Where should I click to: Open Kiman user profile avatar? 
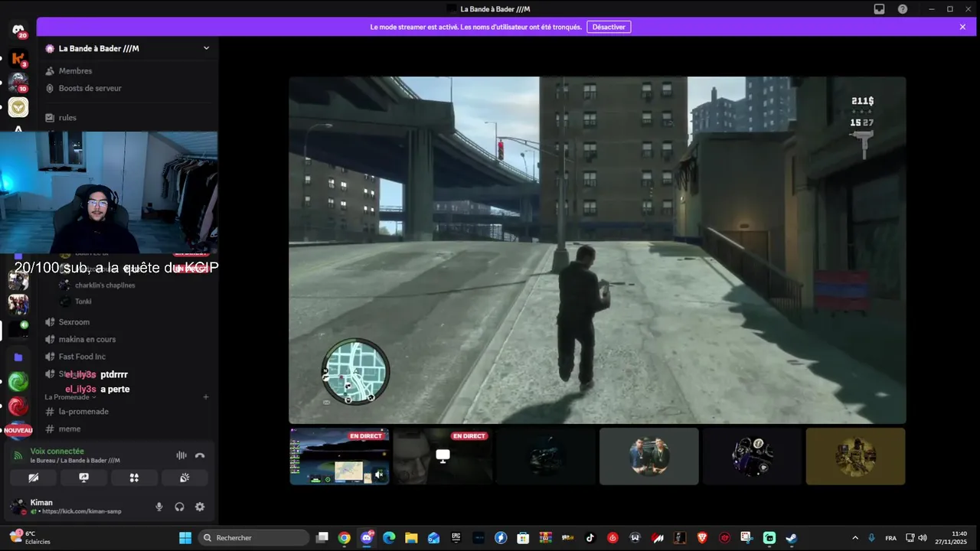pos(18,507)
